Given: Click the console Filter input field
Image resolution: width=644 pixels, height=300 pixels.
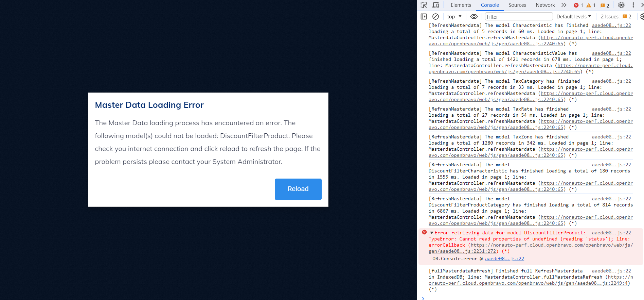Looking at the screenshot, I should pos(519,17).
